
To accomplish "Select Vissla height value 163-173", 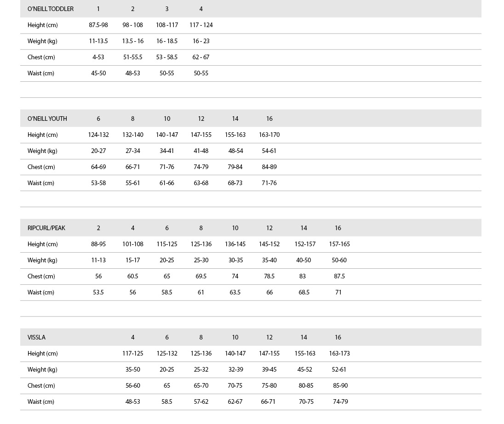I will (339, 353).
